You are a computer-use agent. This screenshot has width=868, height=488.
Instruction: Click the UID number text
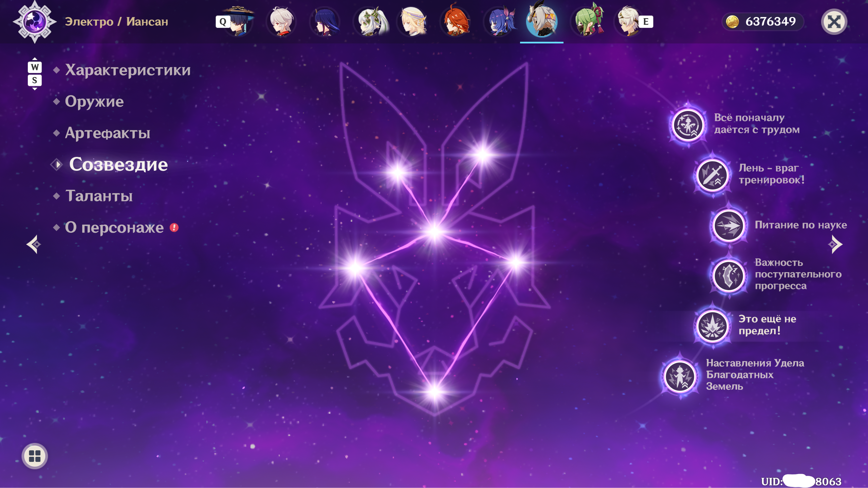pyautogui.click(x=801, y=481)
